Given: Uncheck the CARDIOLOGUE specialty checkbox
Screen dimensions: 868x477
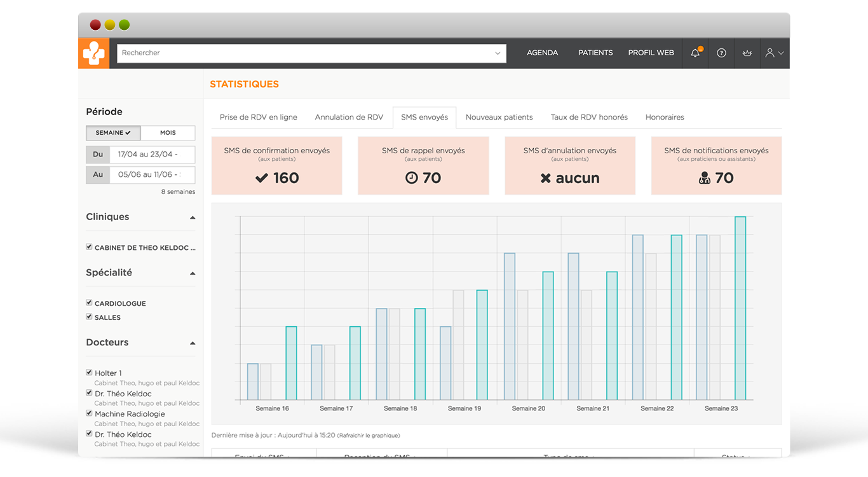Looking at the screenshot, I should (x=89, y=303).
